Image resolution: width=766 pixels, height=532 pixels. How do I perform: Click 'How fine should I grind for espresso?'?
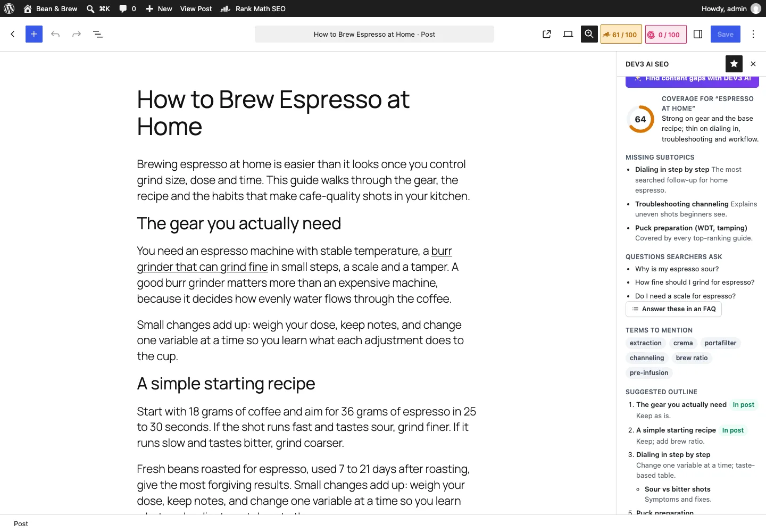pos(695,282)
